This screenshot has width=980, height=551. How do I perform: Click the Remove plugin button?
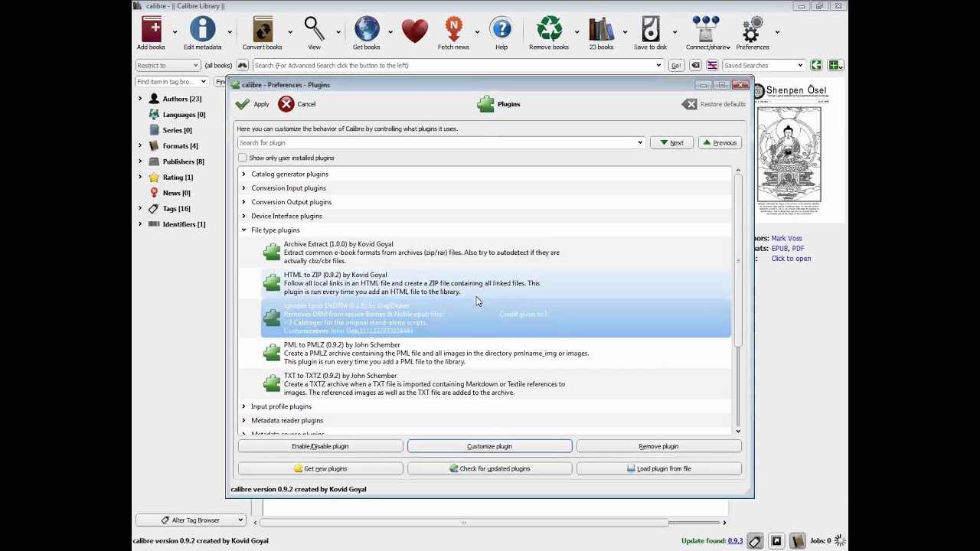pos(659,446)
